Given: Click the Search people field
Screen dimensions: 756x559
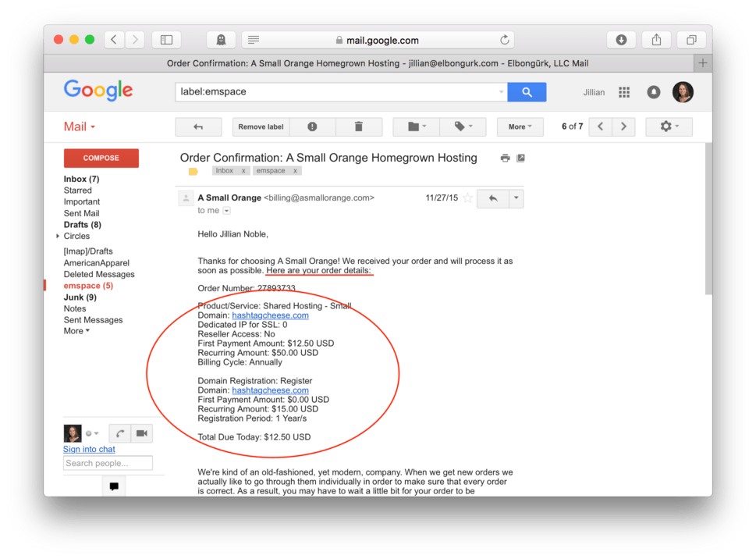Looking at the screenshot, I should 108,463.
